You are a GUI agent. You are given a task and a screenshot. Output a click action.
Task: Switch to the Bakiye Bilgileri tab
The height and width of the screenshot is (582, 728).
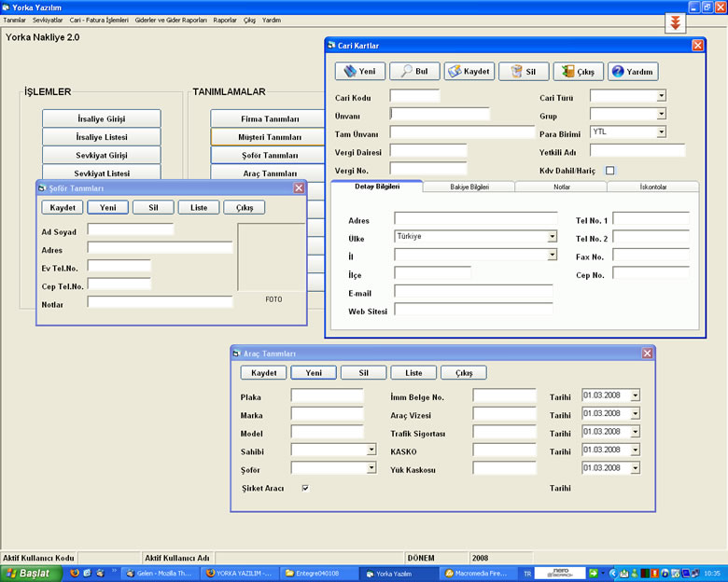[469, 187]
